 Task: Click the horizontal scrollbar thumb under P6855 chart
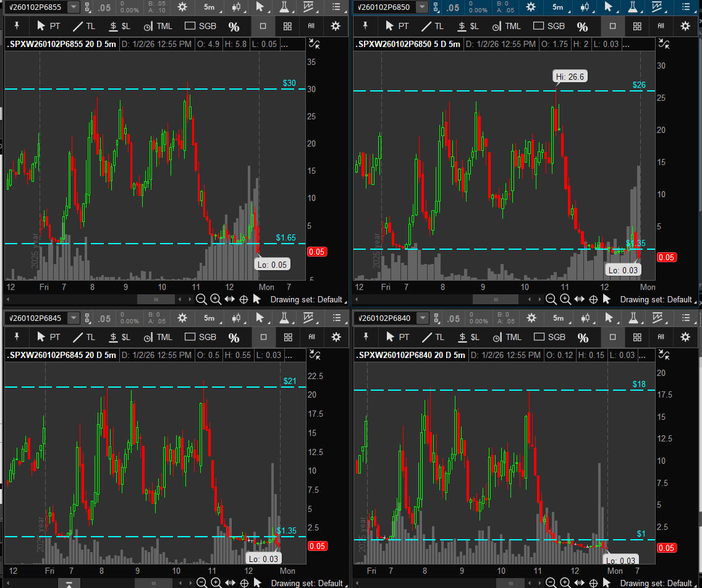tap(155, 299)
